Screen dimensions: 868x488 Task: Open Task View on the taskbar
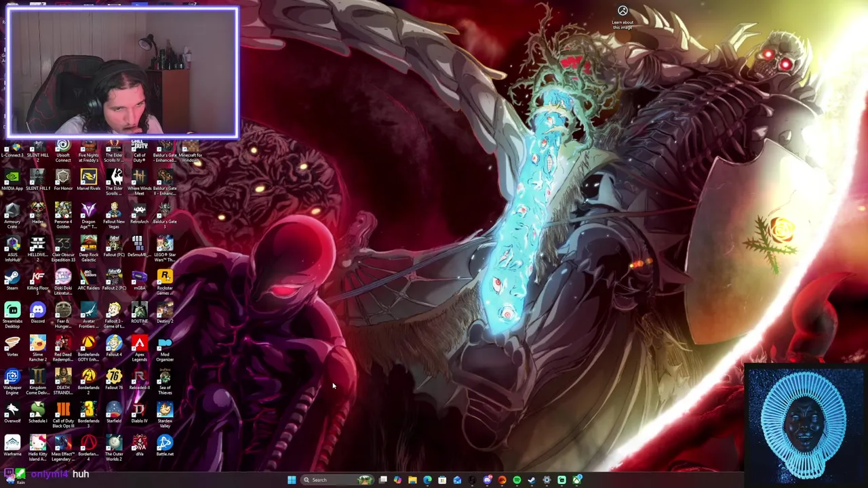[383, 480]
